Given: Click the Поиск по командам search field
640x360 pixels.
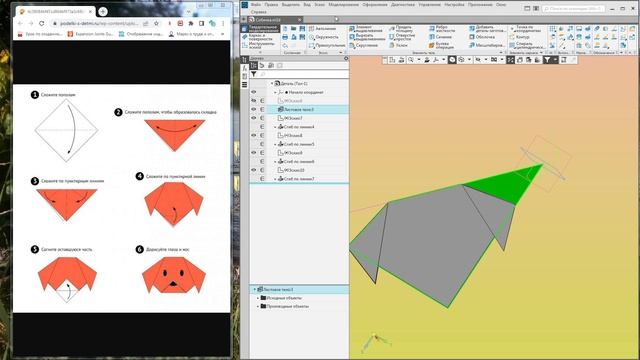Looking at the screenshot, I should click(x=573, y=8).
